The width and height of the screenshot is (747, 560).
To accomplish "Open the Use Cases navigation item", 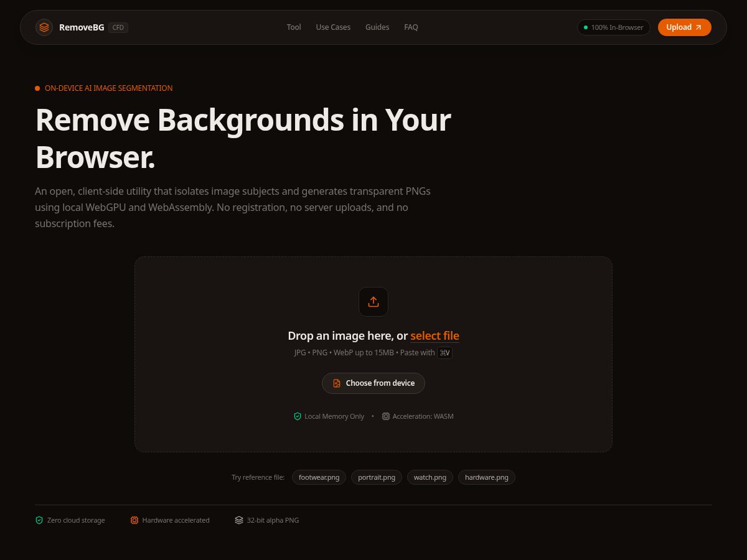I will click(333, 27).
